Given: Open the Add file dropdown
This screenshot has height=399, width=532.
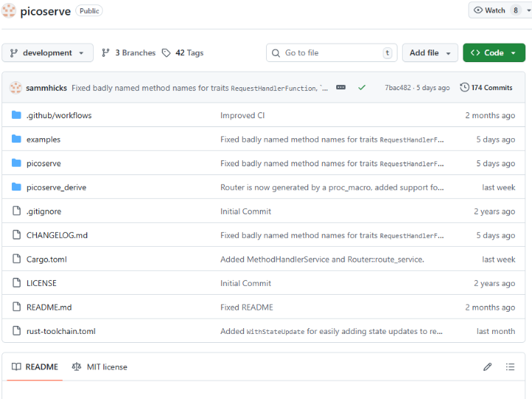Looking at the screenshot, I should (x=429, y=52).
